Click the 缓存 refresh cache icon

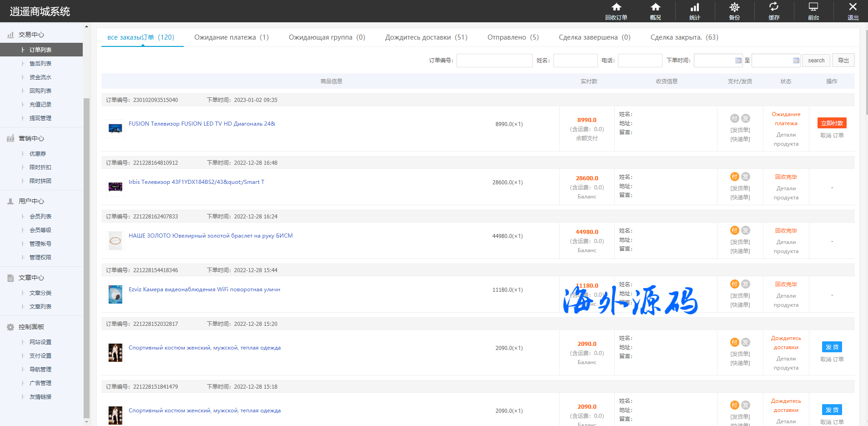(774, 7)
